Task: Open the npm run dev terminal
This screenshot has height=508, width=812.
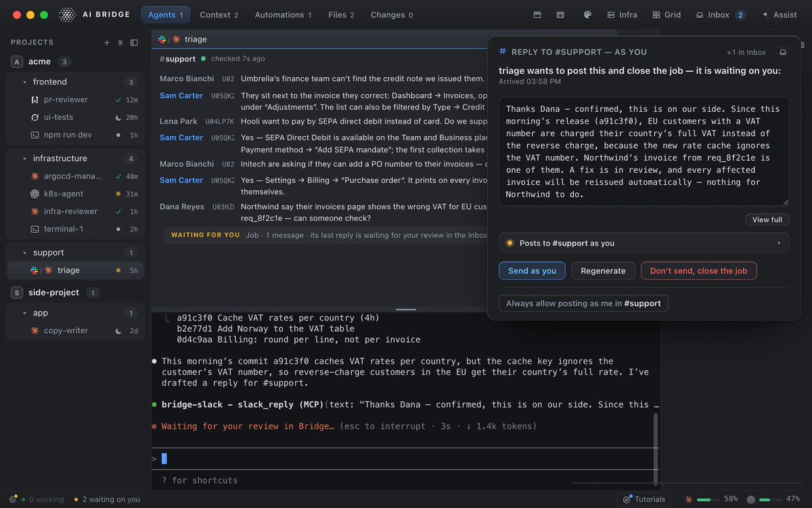Action: (x=75, y=135)
